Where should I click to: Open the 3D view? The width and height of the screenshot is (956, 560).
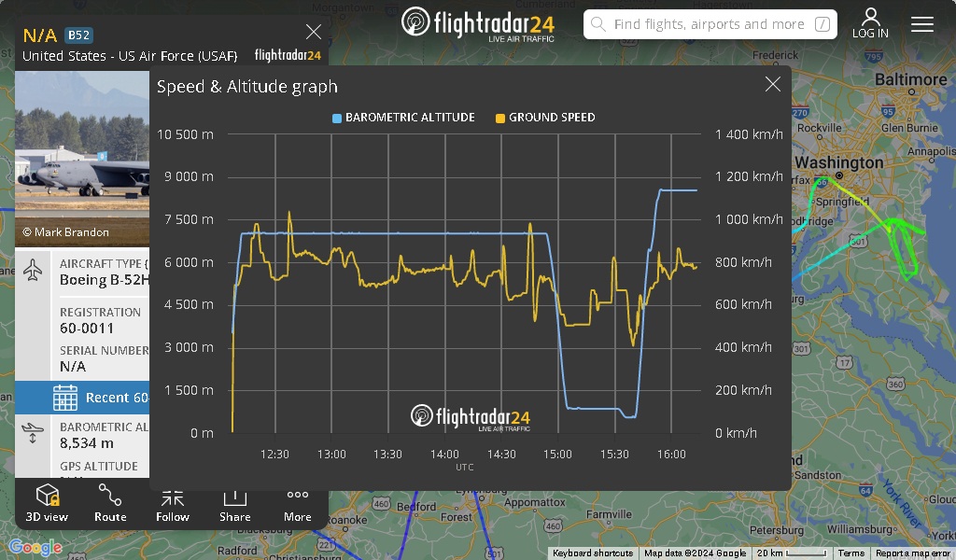click(x=47, y=503)
